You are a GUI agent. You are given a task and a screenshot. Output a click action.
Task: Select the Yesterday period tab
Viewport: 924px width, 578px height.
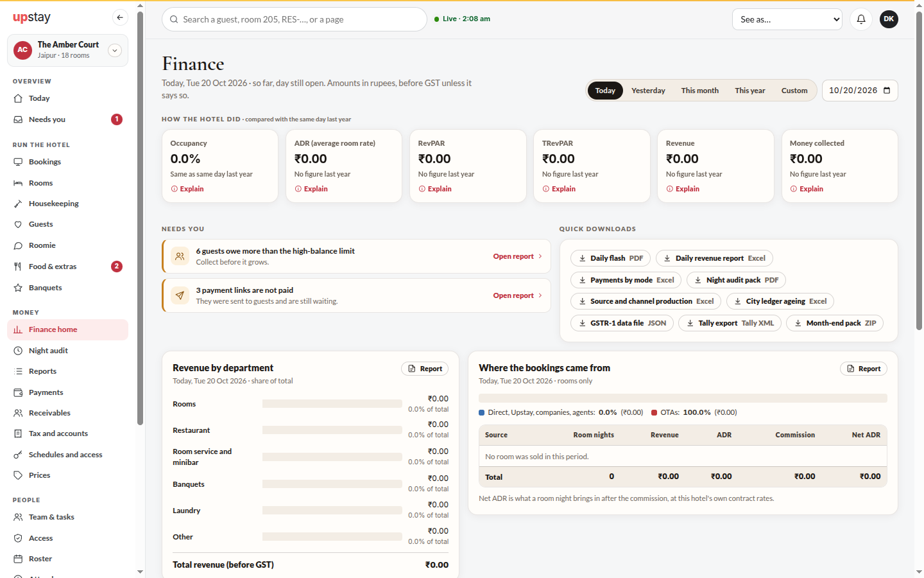click(648, 91)
